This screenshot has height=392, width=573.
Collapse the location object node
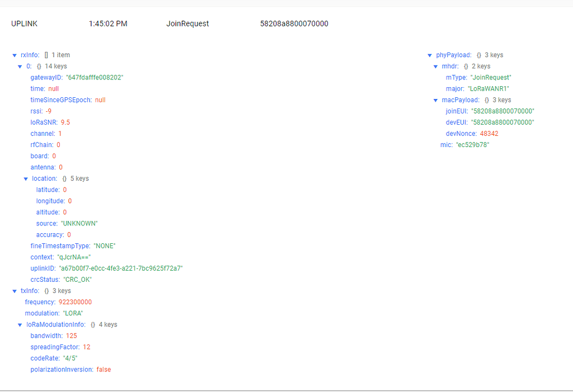26,178
